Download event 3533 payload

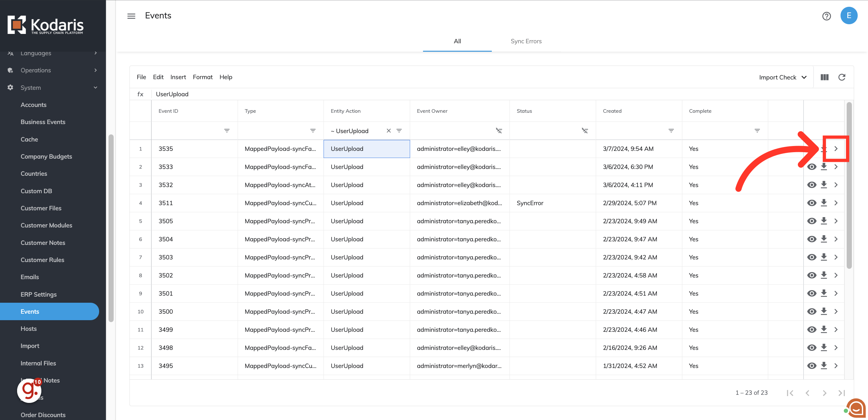[x=823, y=167]
